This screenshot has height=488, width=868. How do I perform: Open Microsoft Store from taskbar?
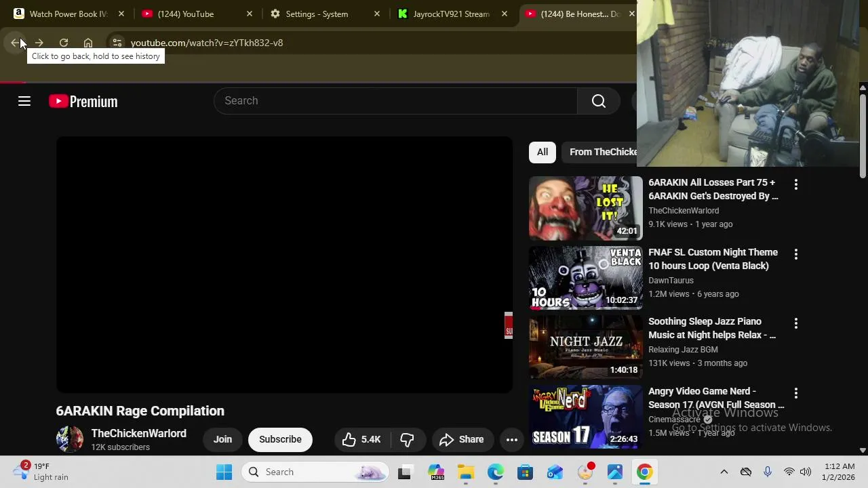pyautogui.click(x=525, y=472)
